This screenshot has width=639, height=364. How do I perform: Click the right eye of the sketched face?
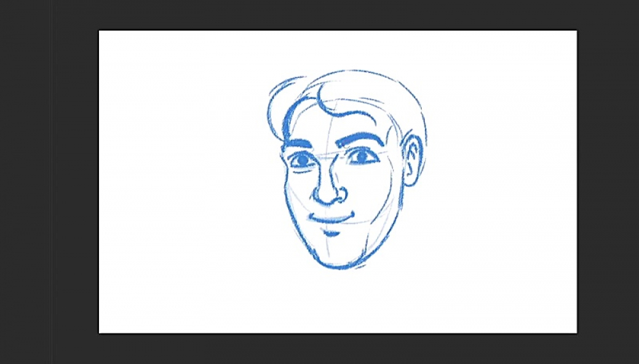pos(361,155)
